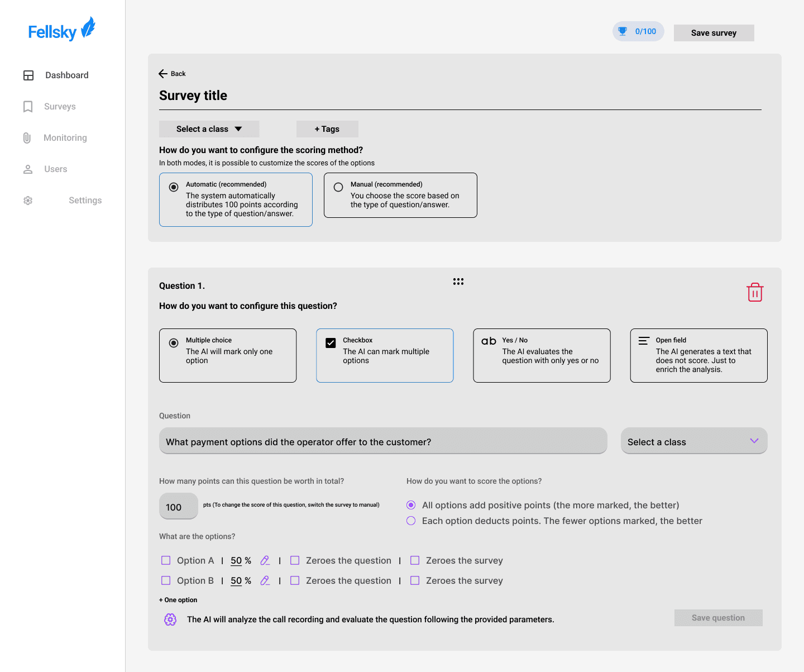This screenshot has width=804, height=672.
Task: Add tags with the + Tags button
Action: click(x=327, y=129)
